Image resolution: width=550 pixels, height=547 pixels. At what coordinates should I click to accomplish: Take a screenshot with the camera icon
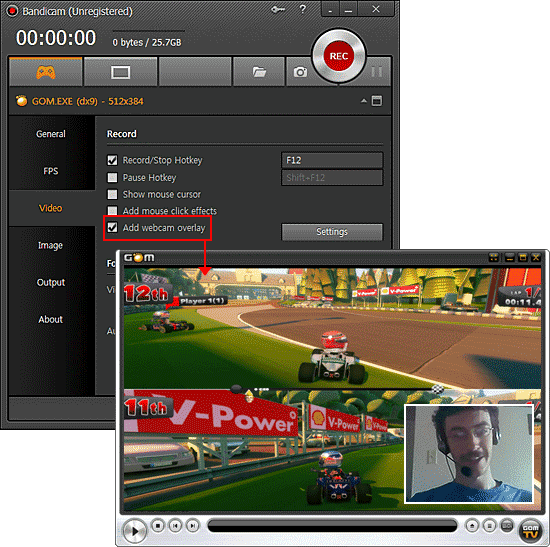click(x=300, y=72)
